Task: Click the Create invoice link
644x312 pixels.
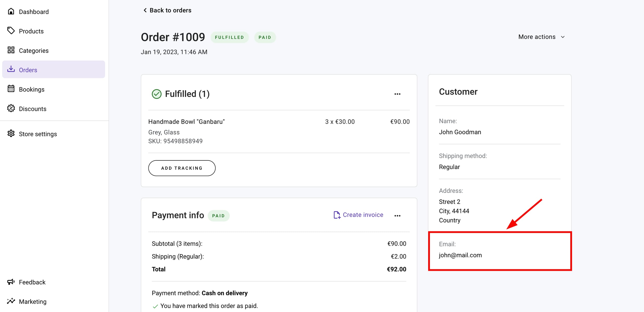Action: coord(363,215)
